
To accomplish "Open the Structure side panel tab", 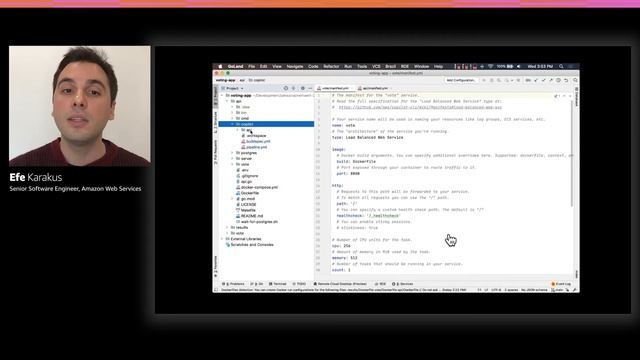I will 216,122.
